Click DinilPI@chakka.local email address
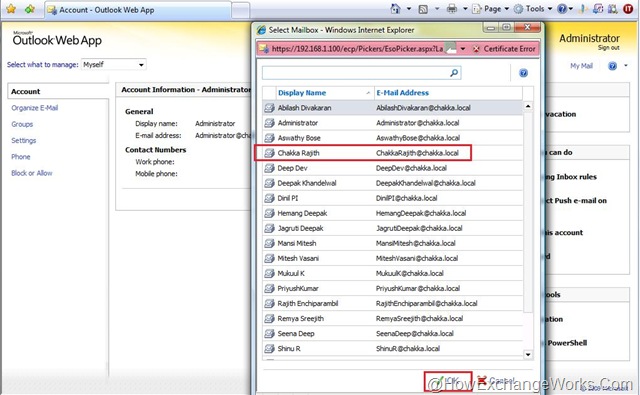 407,199
